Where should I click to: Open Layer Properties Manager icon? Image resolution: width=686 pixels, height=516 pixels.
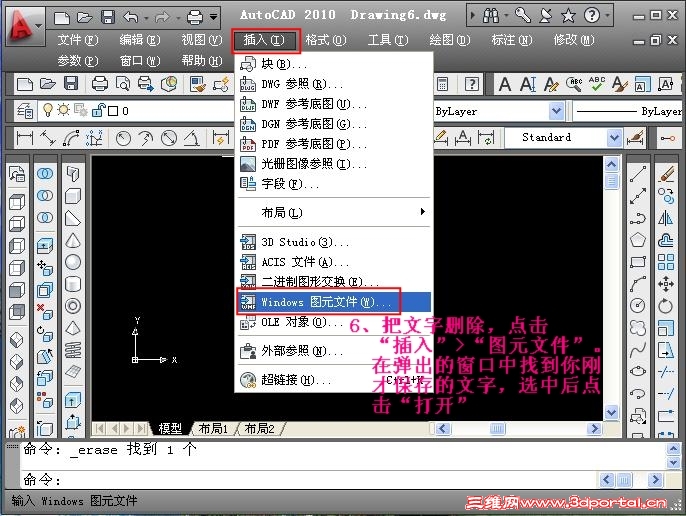coord(25,111)
